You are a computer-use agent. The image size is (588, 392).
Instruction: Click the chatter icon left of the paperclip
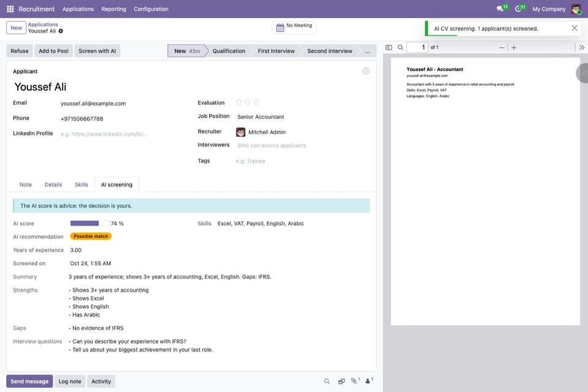[x=342, y=382]
